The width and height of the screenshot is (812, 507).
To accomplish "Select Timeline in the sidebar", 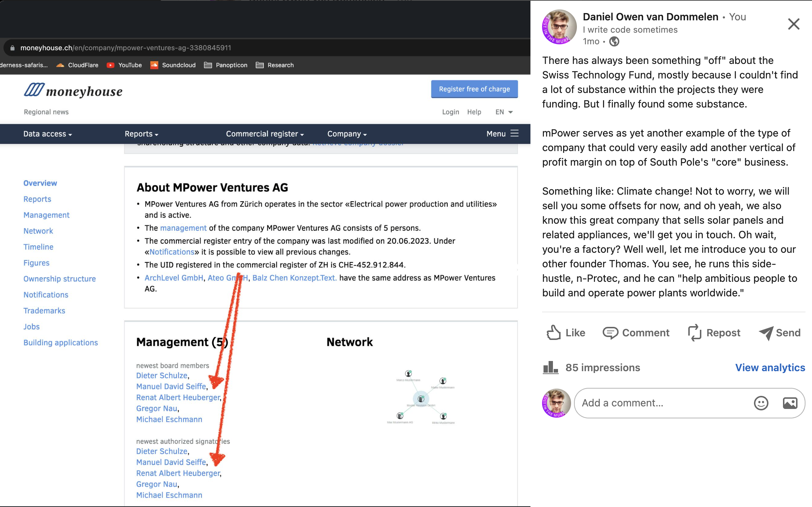I will click(x=38, y=247).
